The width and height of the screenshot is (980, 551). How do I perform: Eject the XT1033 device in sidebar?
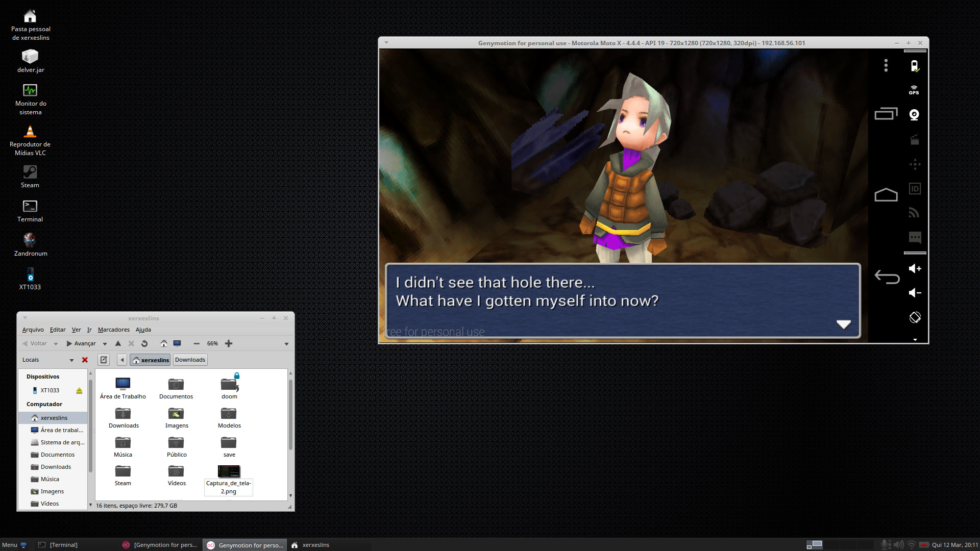tap(79, 390)
